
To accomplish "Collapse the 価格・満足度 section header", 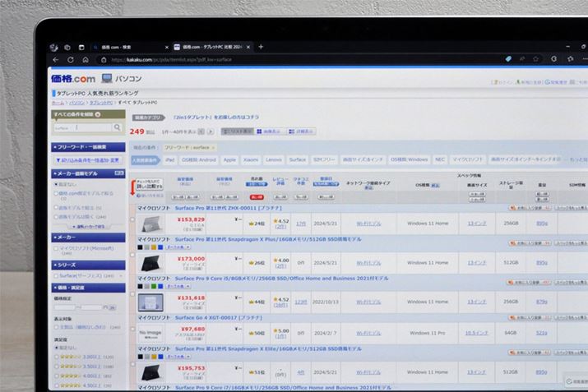I will [x=88, y=288].
